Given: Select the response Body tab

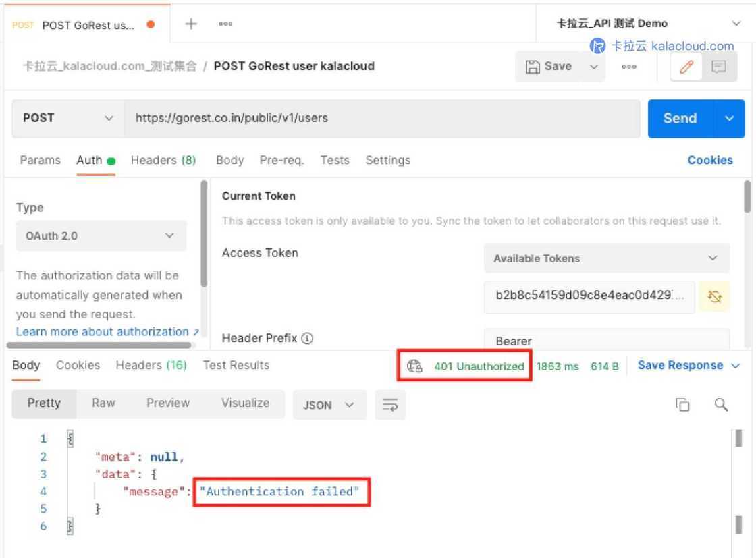Looking at the screenshot, I should (x=26, y=365).
